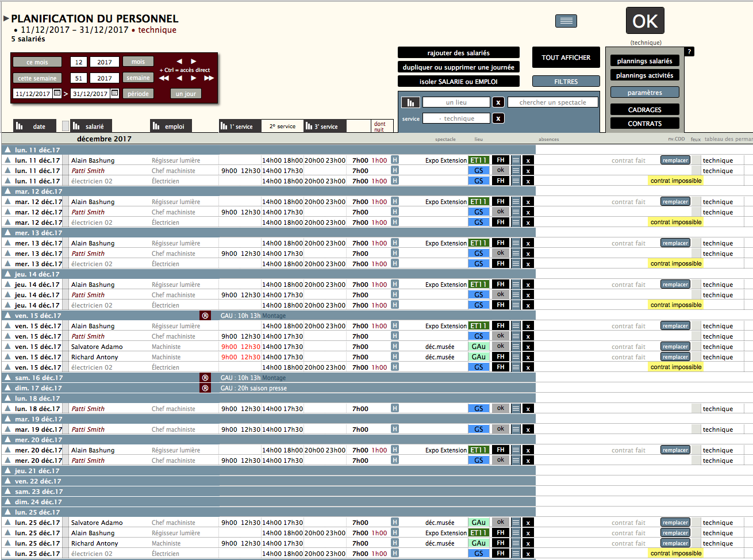Click the "chercher un spectacle" search field
Screen dimensions: 753x560
pos(552,102)
